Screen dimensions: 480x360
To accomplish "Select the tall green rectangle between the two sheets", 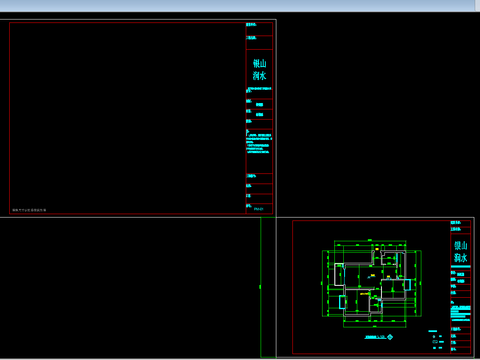I will (268, 287).
